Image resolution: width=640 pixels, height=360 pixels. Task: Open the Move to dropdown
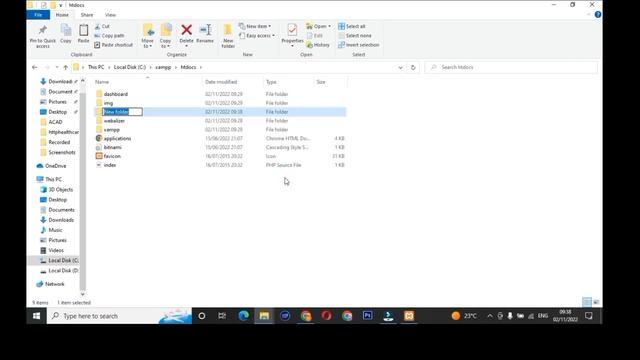tap(147, 44)
